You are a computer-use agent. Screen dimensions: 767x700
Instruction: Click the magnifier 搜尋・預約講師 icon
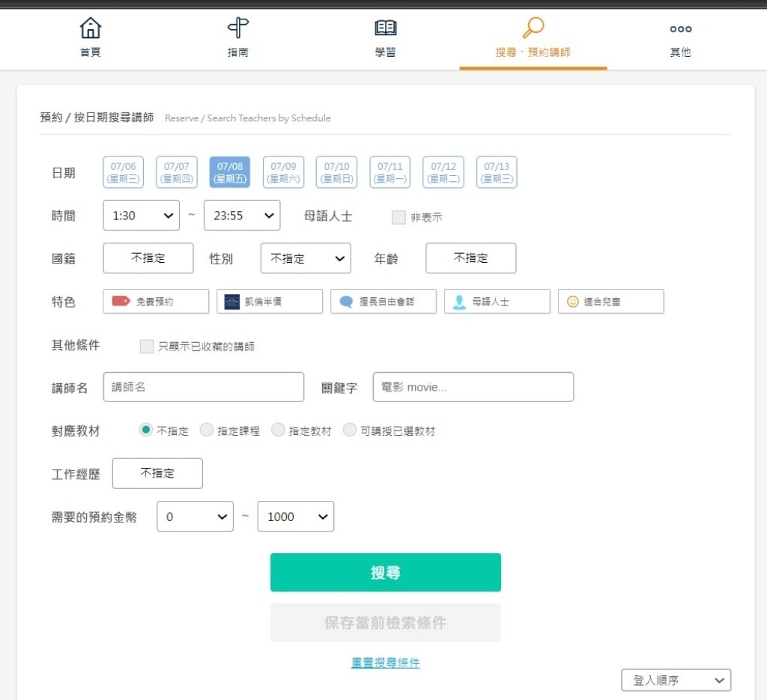tap(533, 28)
